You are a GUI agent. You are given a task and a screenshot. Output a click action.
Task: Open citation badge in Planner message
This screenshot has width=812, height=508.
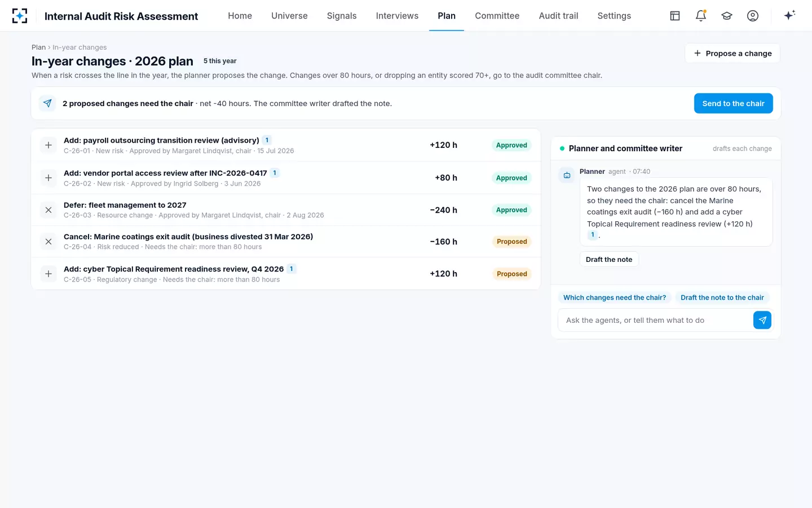coord(593,235)
